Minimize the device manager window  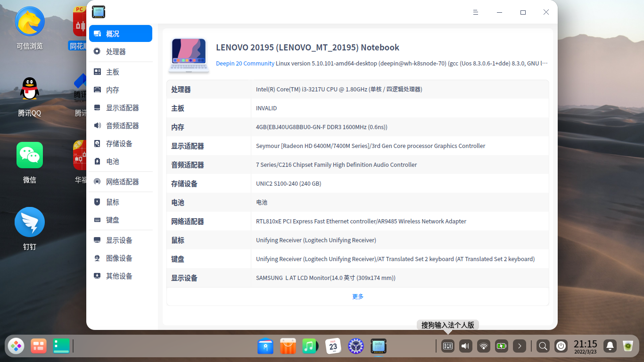500,12
